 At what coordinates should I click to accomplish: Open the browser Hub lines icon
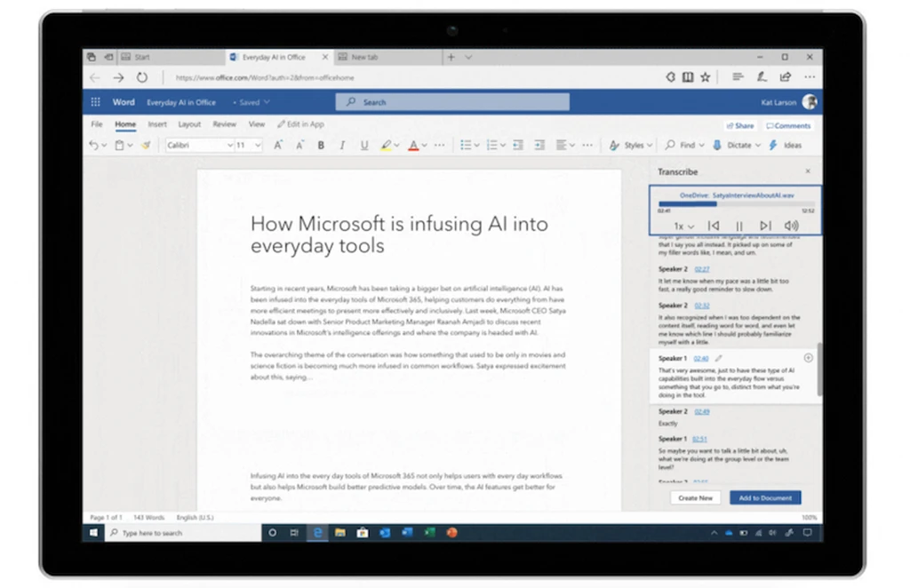point(738,76)
